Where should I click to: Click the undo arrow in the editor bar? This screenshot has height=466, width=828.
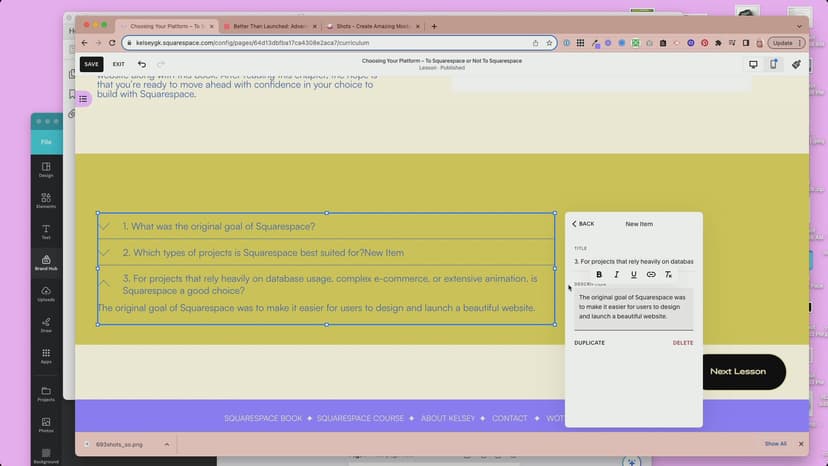coord(142,64)
